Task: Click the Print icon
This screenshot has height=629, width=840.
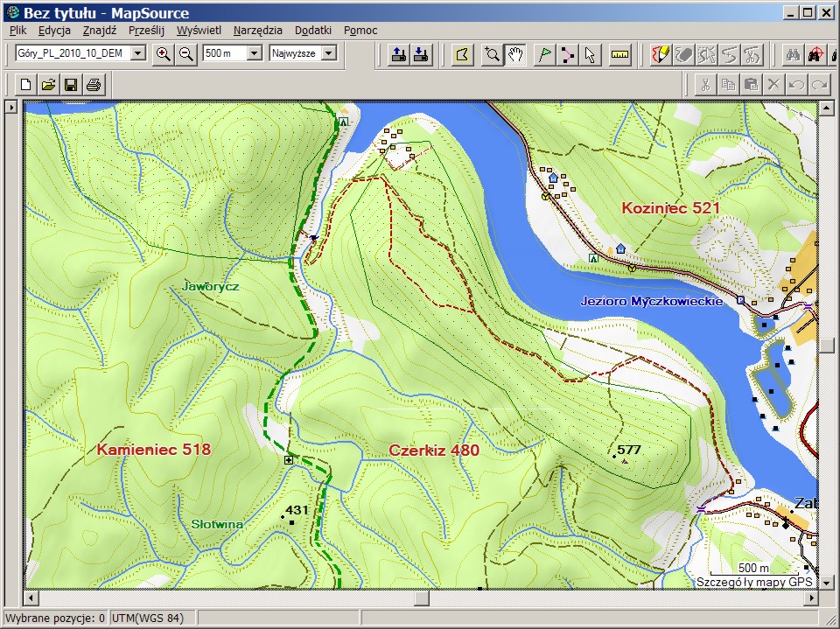Action: point(94,85)
